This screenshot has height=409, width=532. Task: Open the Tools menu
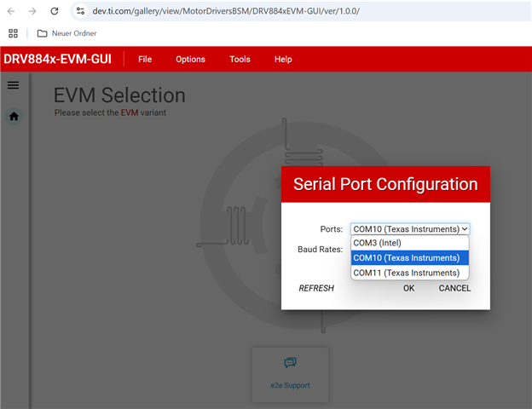[x=240, y=60]
